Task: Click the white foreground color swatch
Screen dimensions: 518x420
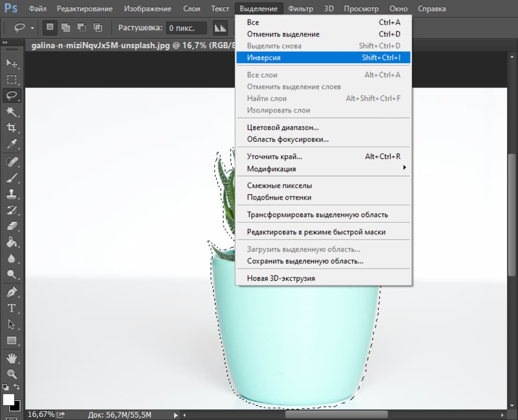Action: point(9,400)
